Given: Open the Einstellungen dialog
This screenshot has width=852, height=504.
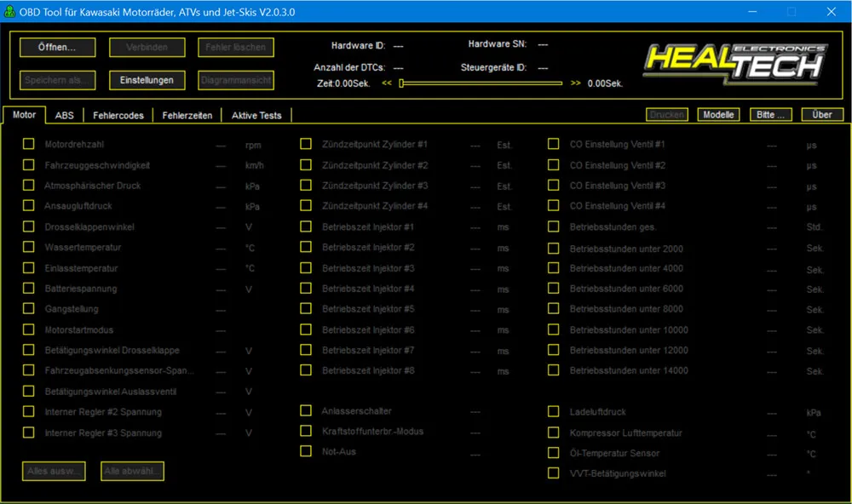Looking at the screenshot, I should [x=146, y=81].
